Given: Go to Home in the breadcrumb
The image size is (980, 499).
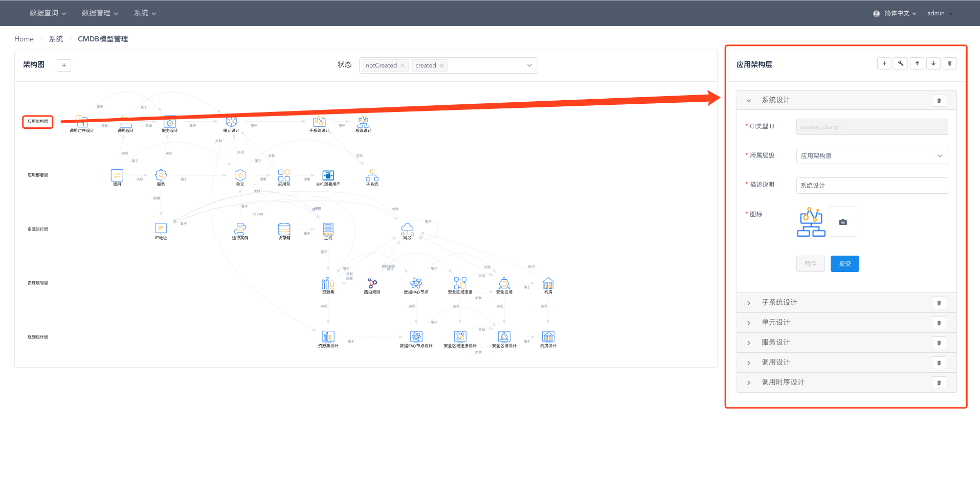Looking at the screenshot, I should point(24,39).
